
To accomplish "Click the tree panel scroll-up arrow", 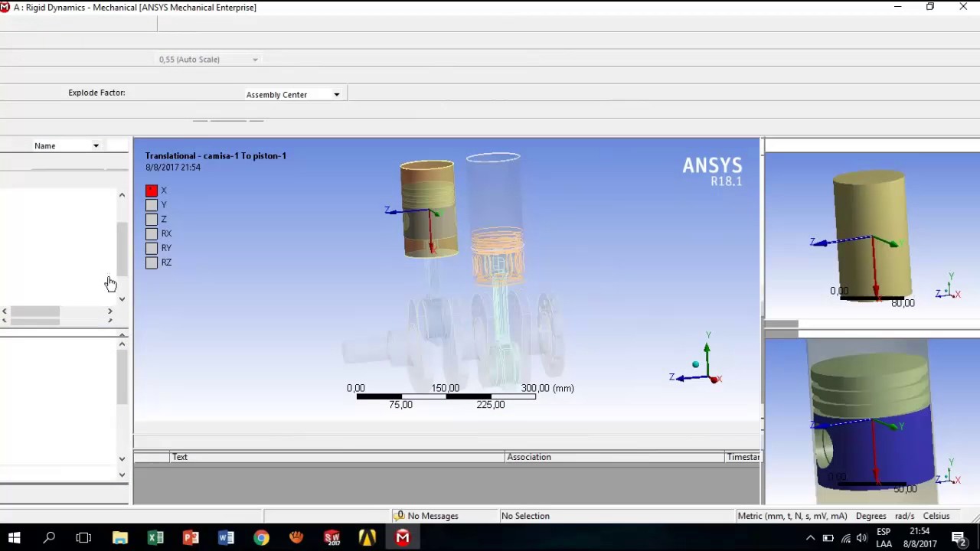I will pyautogui.click(x=122, y=196).
